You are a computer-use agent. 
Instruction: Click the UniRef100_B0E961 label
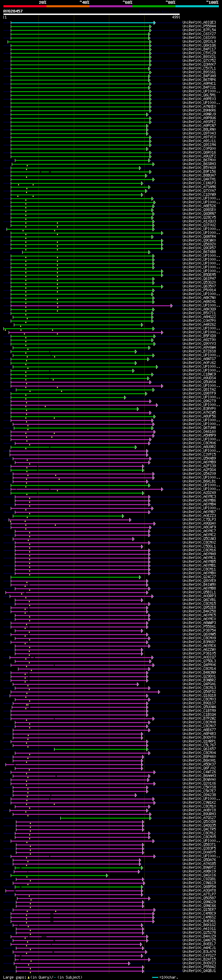pos(199,921)
